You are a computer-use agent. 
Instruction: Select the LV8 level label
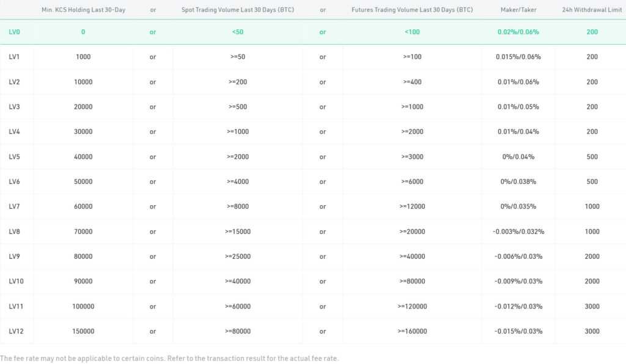tap(15, 231)
